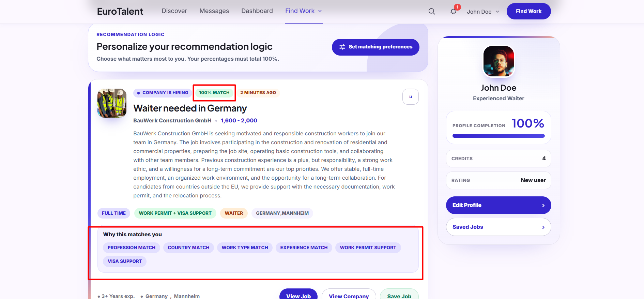Go to the Discover page
Viewport: 644px width, 299px height.
pos(174,11)
